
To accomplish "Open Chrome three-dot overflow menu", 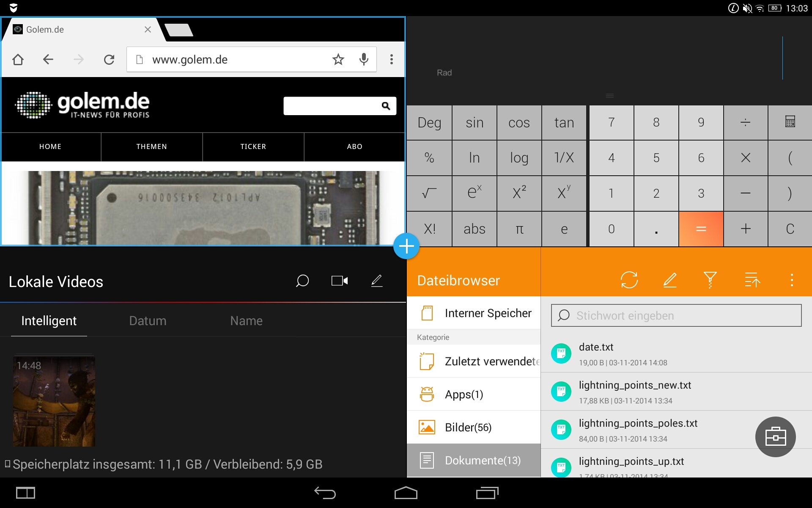I will [x=392, y=60].
